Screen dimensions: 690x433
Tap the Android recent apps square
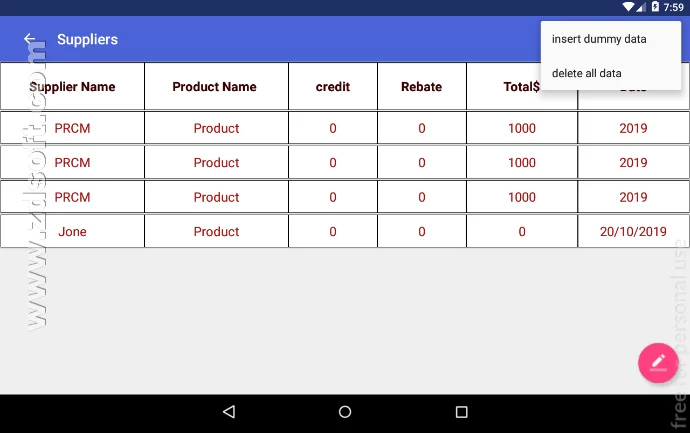click(461, 412)
